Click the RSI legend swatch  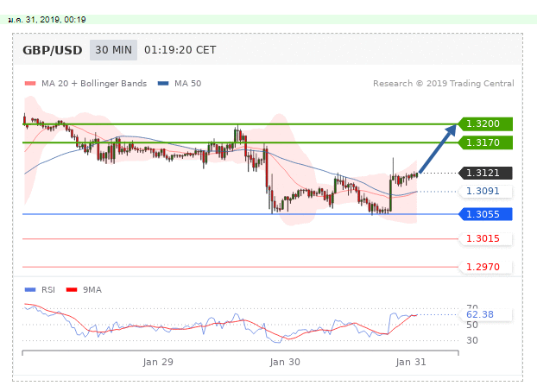(x=30, y=290)
